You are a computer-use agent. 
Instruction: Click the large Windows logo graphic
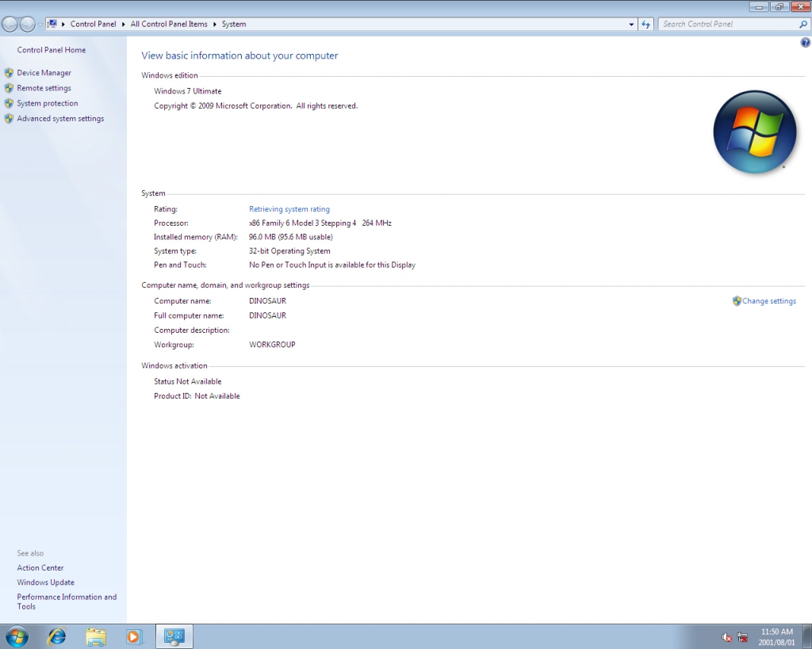click(754, 132)
